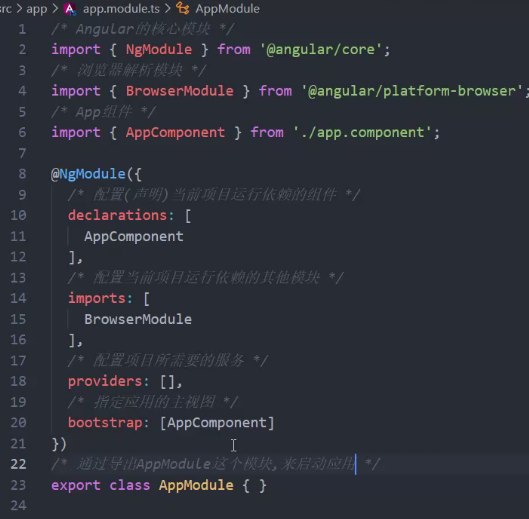The width and height of the screenshot is (529, 519).
Task: Click the './app.component' path string
Action: [x=362, y=133]
